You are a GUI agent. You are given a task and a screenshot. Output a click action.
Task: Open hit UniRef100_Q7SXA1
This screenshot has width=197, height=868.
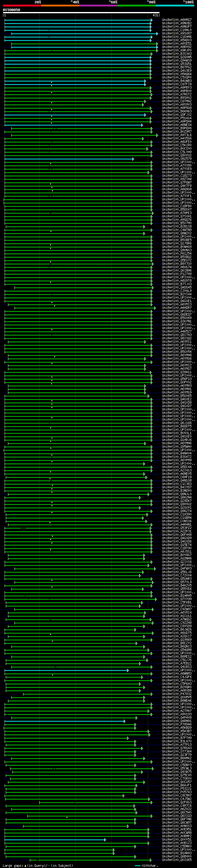click(176, 216)
